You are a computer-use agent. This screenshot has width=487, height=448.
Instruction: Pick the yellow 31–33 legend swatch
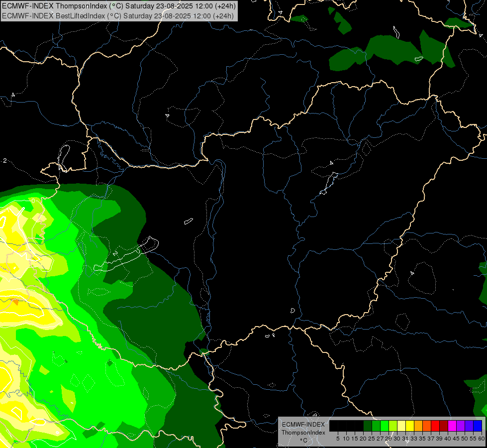point(410,426)
